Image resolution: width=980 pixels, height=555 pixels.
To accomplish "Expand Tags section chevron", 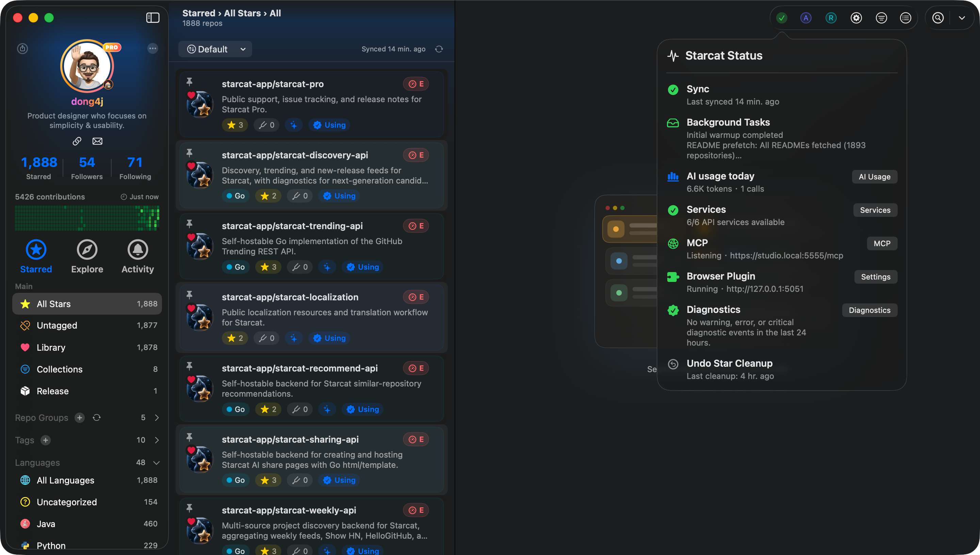I will 157,440.
